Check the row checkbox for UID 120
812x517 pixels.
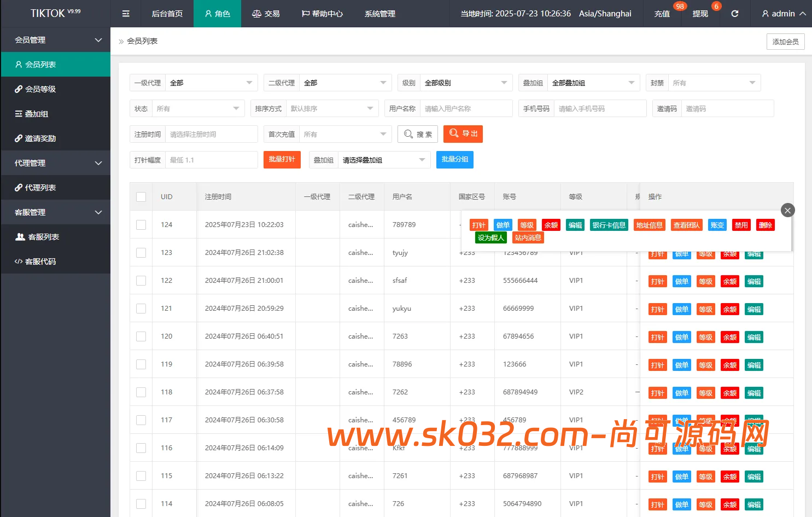[141, 336]
